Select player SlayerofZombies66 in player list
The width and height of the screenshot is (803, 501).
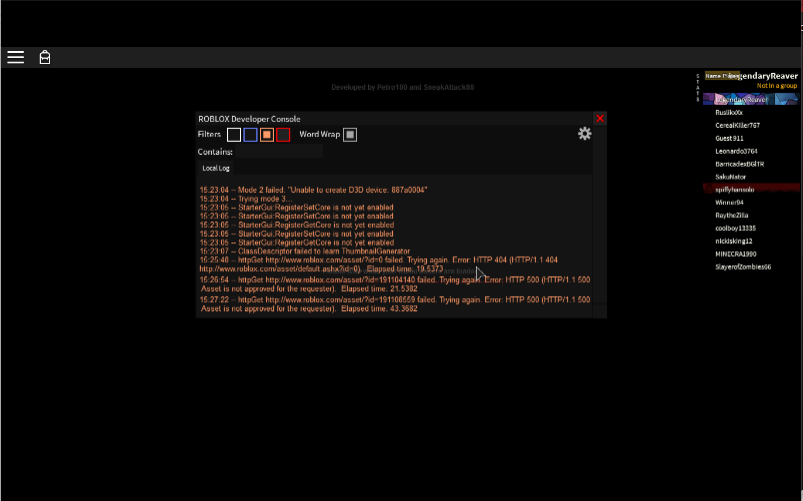(743, 266)
